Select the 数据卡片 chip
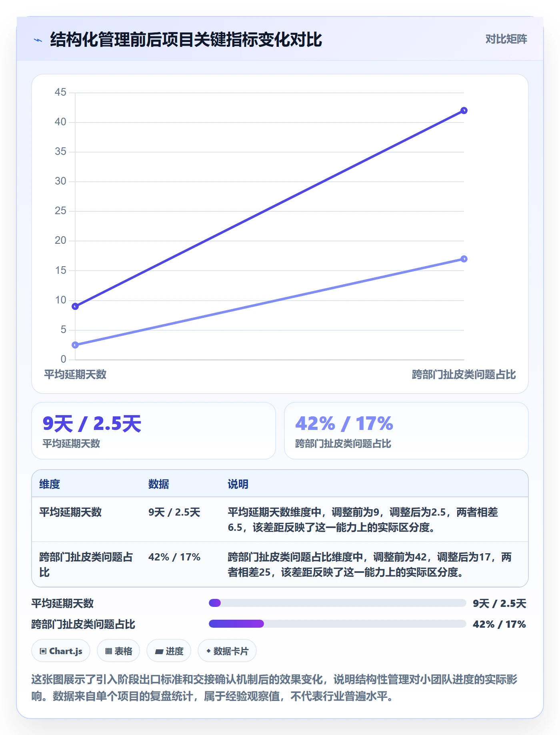 (227, 651)
